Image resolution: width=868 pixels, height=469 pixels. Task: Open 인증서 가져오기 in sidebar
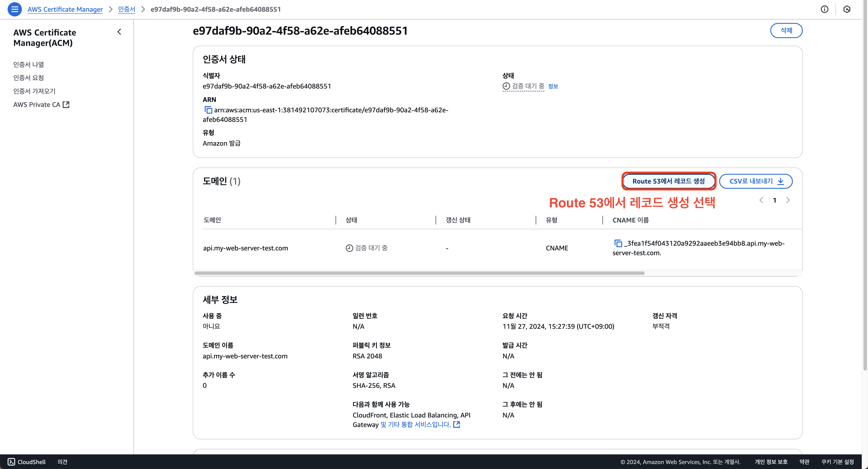tap(34, 91)
